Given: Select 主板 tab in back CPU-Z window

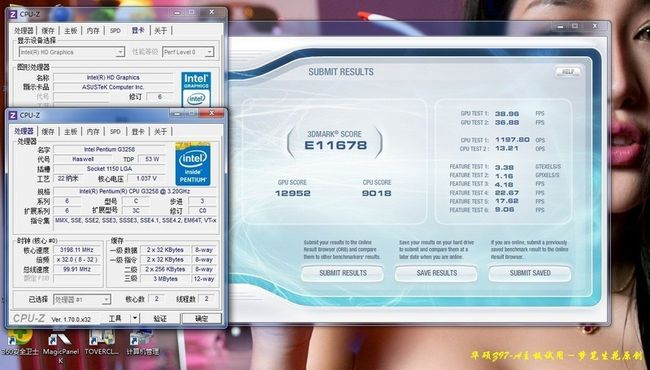Looking at the screenshot, I should pyautogui.click(x=70, y=31).
